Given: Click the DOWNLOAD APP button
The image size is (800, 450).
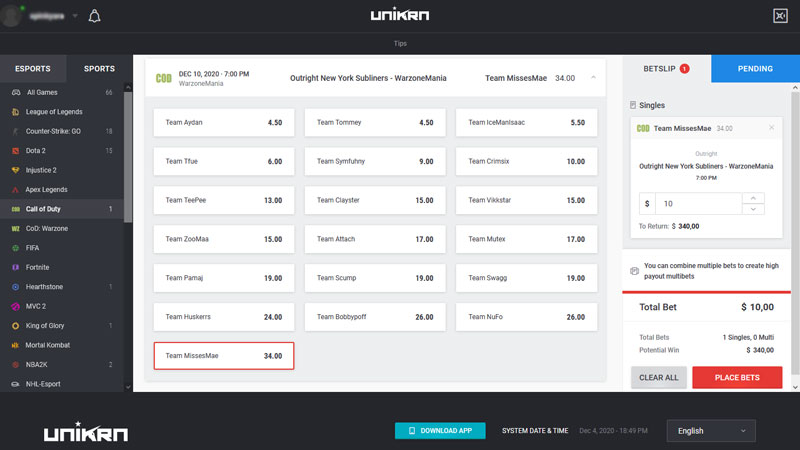Looking at the screenshot, I should click(440, 431).
